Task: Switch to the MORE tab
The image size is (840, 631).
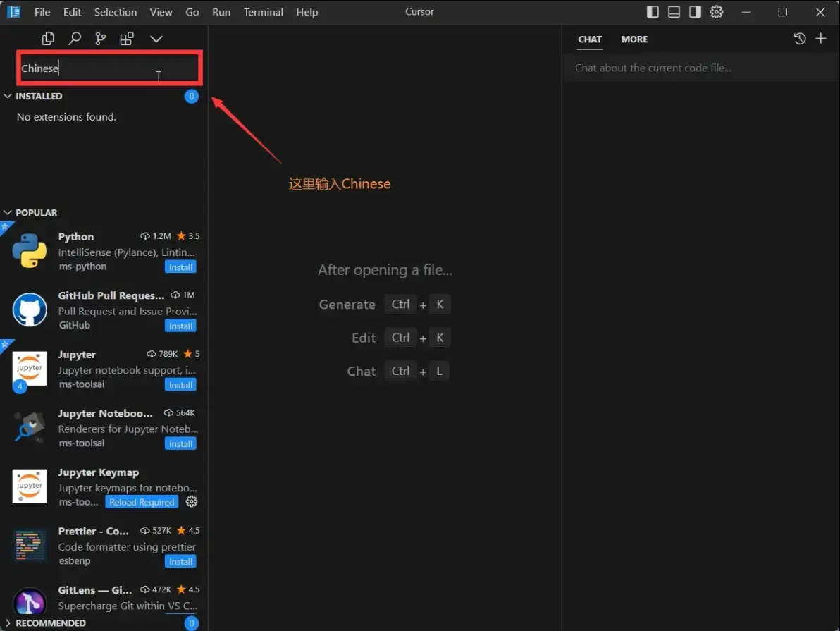Action: click(x=634, y=39)
